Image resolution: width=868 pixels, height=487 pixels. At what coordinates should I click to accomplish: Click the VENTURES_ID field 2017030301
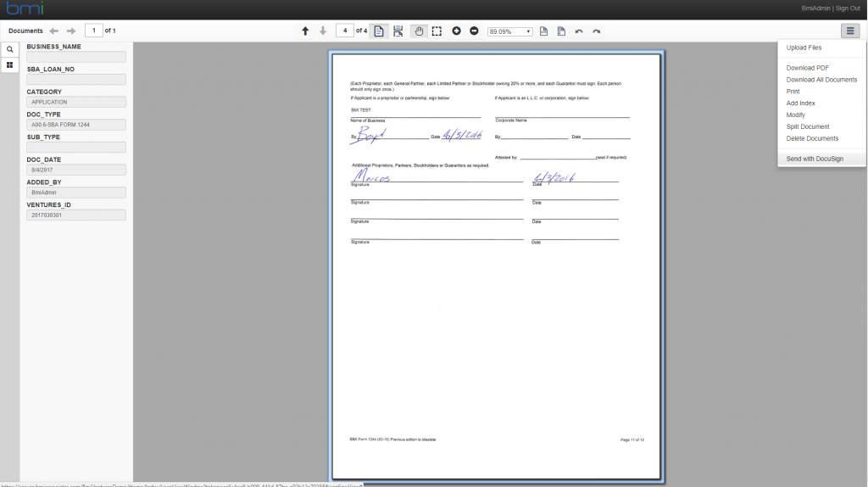pos(76,215)
